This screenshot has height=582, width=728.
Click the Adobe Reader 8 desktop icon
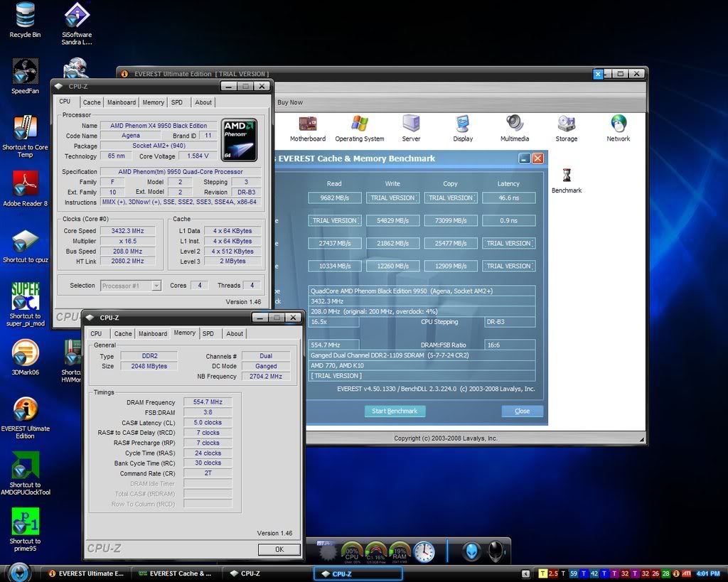coord(25,188)
